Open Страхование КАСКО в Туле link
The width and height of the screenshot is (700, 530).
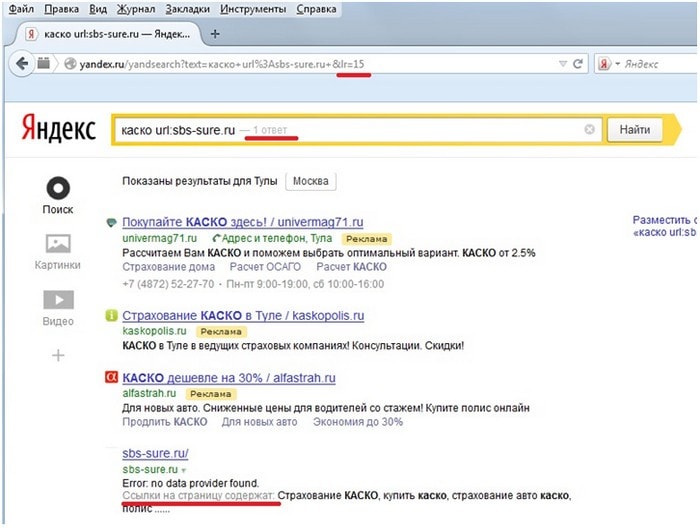click(243, 316)
